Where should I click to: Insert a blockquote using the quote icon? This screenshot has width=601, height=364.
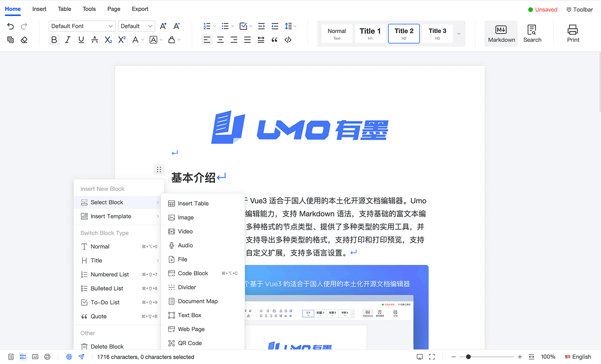275,40
